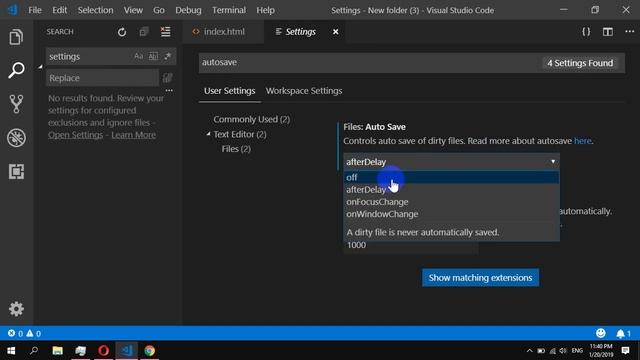Image resolution: width=640 pixels, height=360 pixels.
Task: Collapse Text Editor (2) tree node
Action: (208, 134)
